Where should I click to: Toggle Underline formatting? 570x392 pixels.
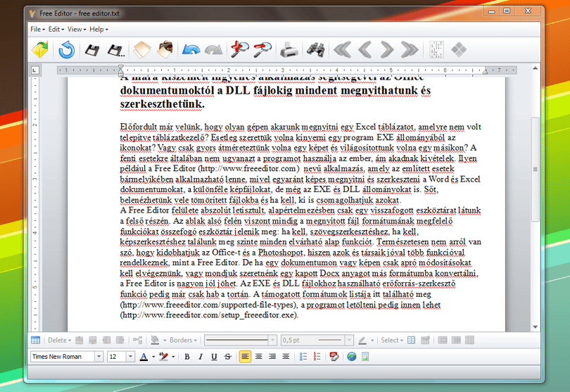pos(214,357)
